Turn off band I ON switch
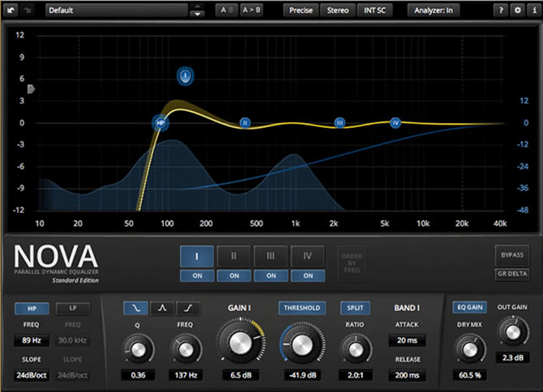 (x=197, y=275)
